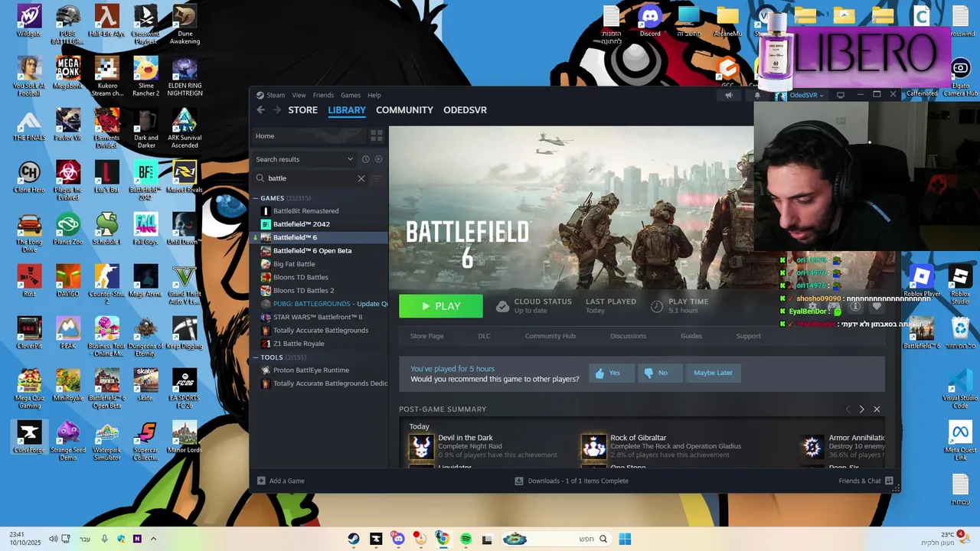The image size is (980, 551).
Task: Open Steam from the taskbar
Action: coord(353,539)
